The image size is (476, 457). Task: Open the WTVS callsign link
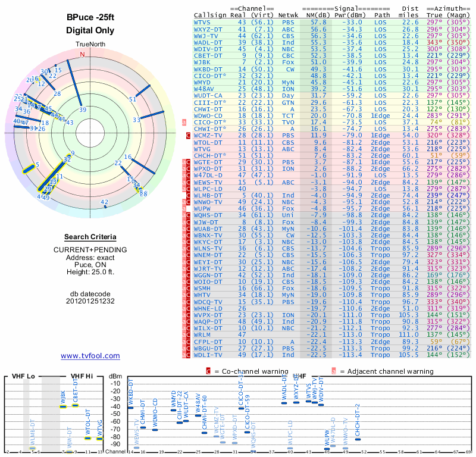(202, 22)
